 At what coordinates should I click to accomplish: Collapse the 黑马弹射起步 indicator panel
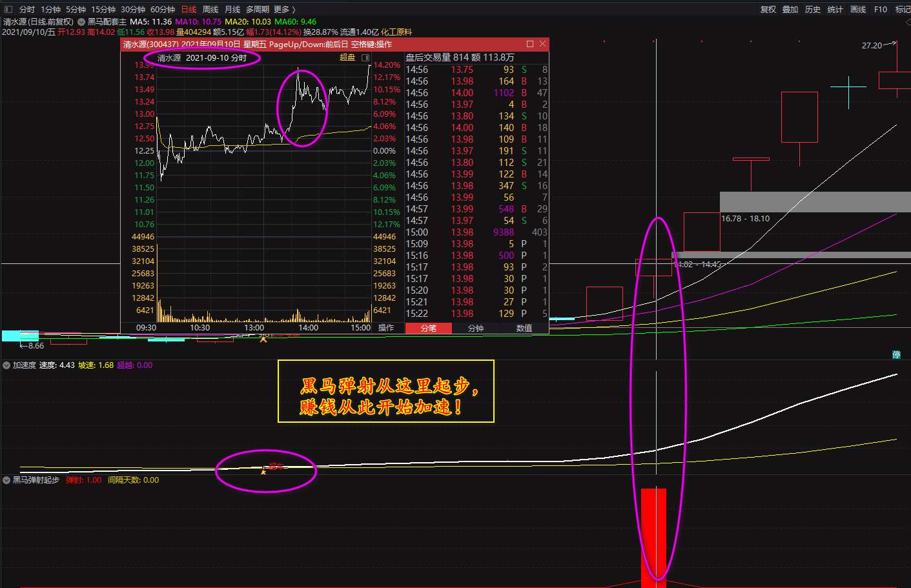tap(6, 480)
